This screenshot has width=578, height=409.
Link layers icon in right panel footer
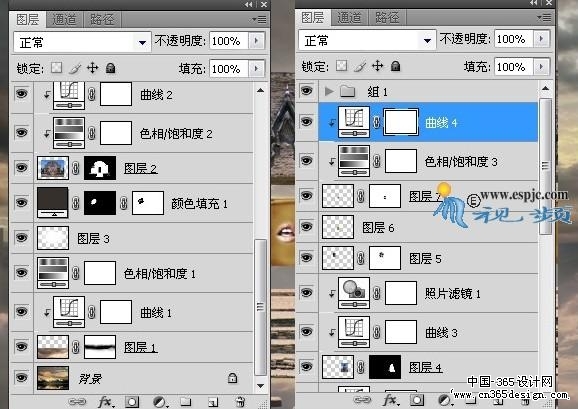[x=362, y=400]
